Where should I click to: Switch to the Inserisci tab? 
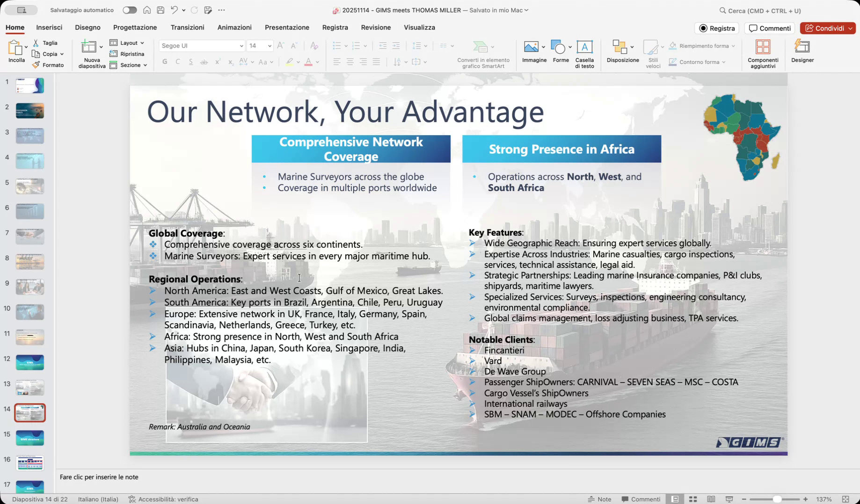(x=49, y=28)
